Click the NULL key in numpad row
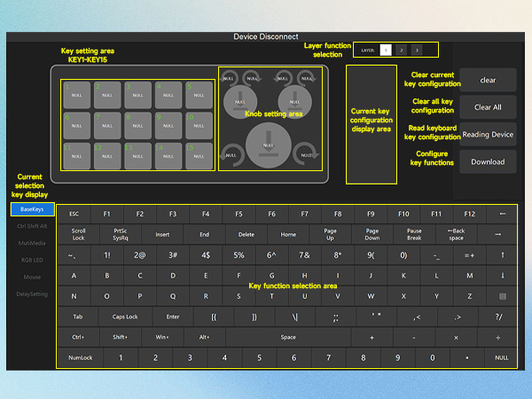The width and height of the screenshot is (532, 399). pyautogui.click(x=502, y=357)
